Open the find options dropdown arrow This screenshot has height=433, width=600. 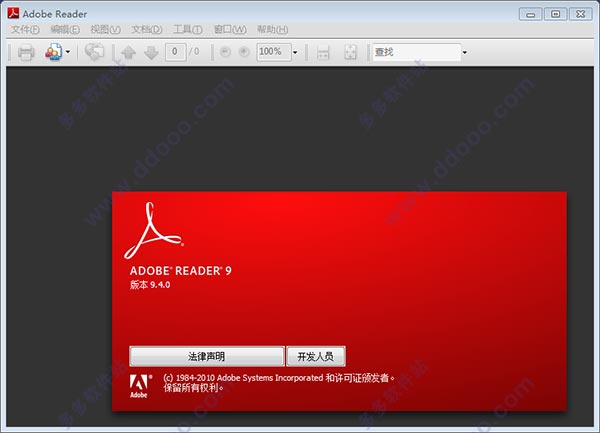(465, 52)
